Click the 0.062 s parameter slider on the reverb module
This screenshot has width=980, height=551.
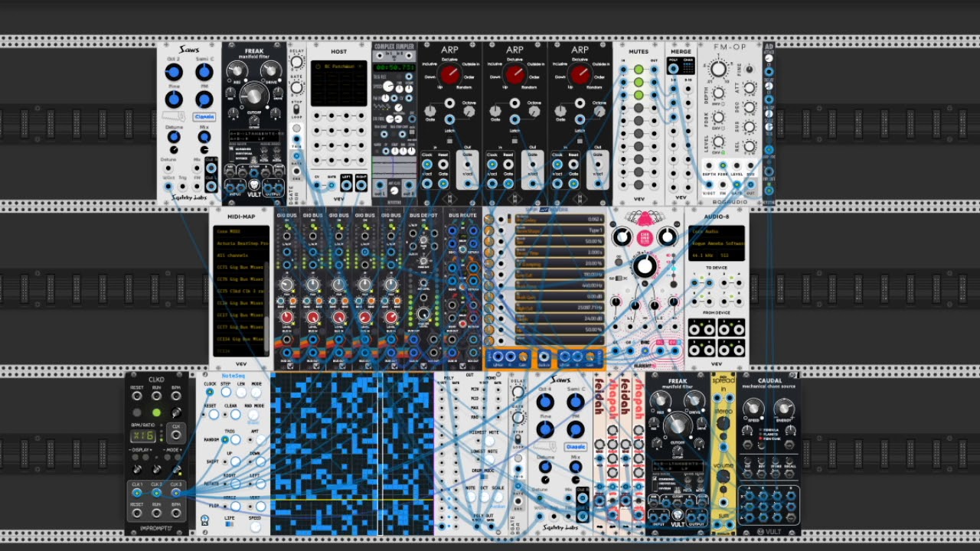560,219
